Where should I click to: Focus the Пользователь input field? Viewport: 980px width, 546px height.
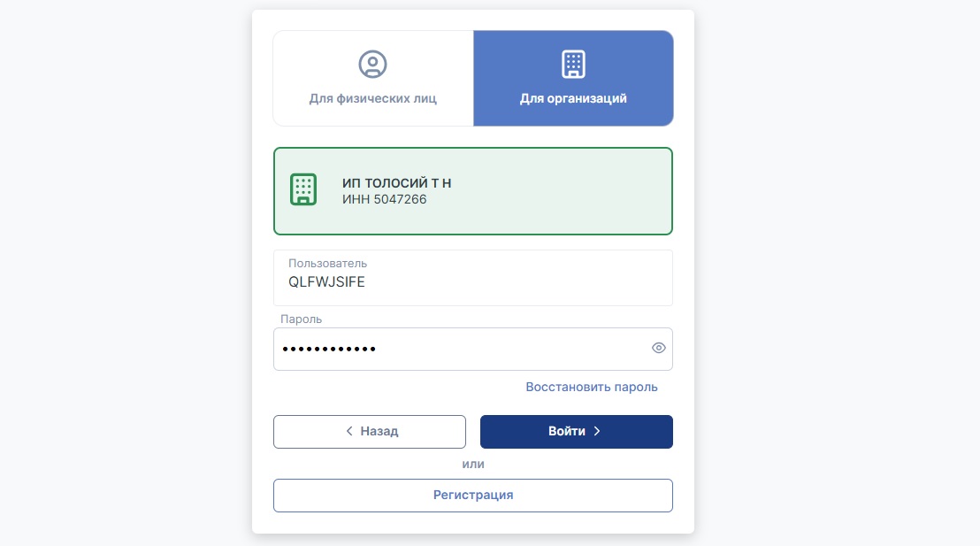[x=473, y=278]
